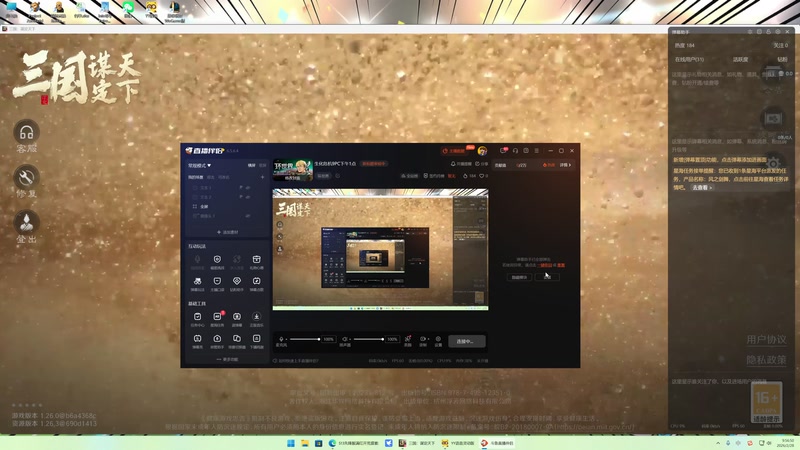This screenshot has height=450, width=800.
Task: Open the shield-shaped interactive play tool
Action: pos(217,260)
